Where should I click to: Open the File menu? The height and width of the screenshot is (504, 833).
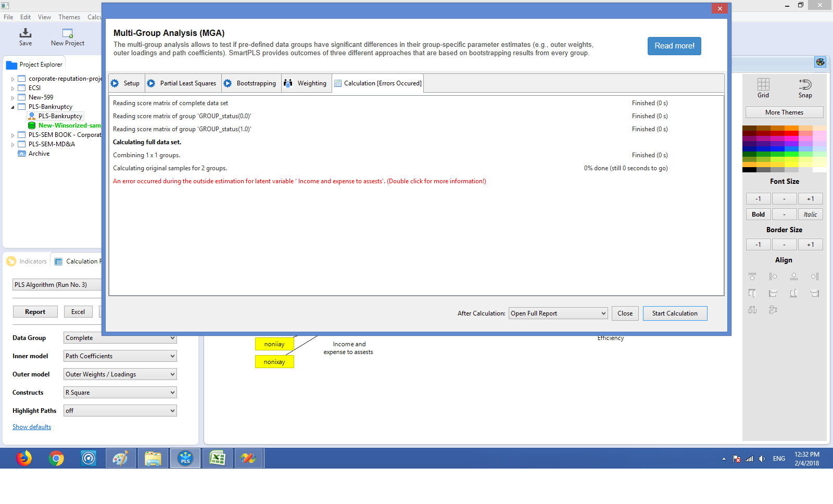[8, 17]
